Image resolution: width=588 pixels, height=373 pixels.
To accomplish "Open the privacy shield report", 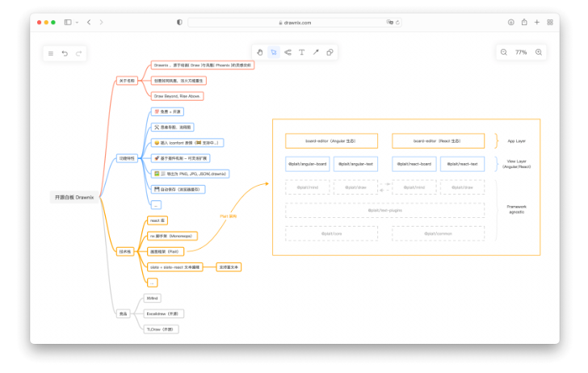I will (179, 22).
